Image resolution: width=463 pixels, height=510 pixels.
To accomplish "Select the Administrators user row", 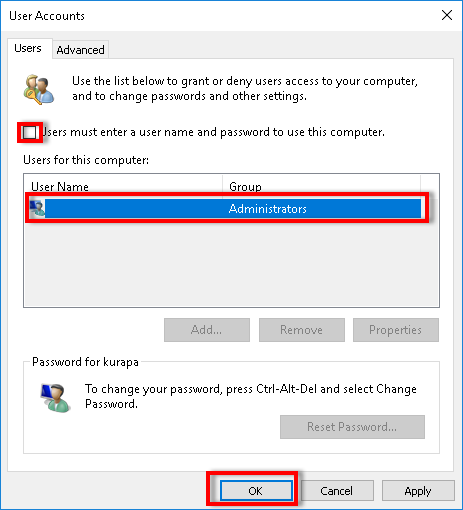I will (x=225, y=209).
